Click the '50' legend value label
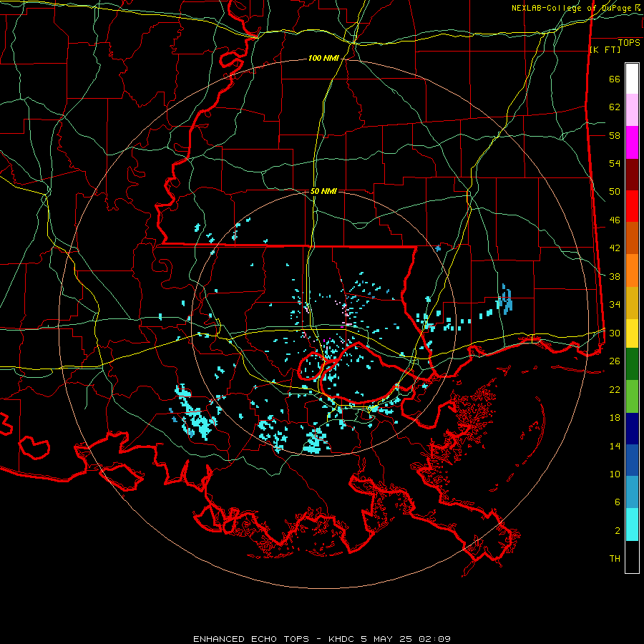This screenshot has height=644, width=644. (x=615, y=192)
